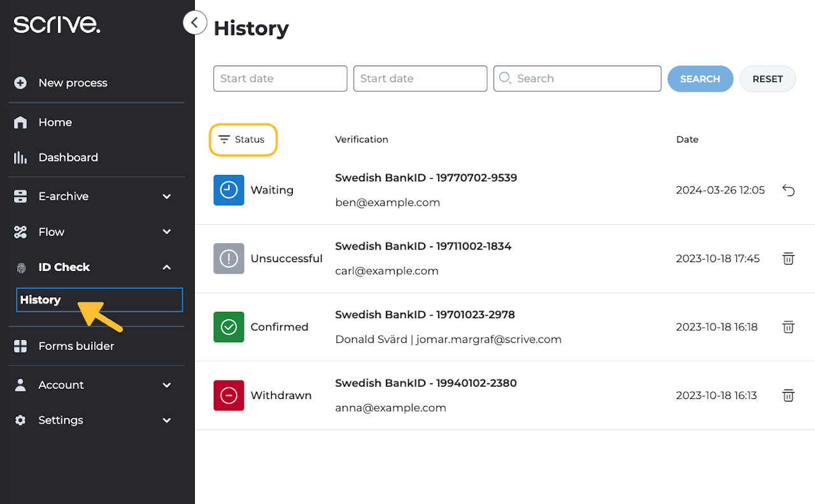815x504 pixels.
Task: Click the Unsuccessful status label
Action: point(287,258)
